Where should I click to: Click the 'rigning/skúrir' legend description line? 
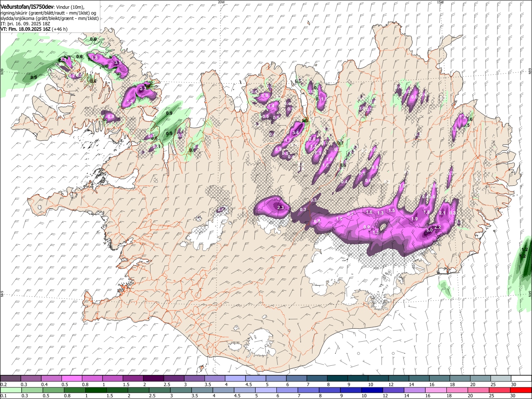click(48, 13)
